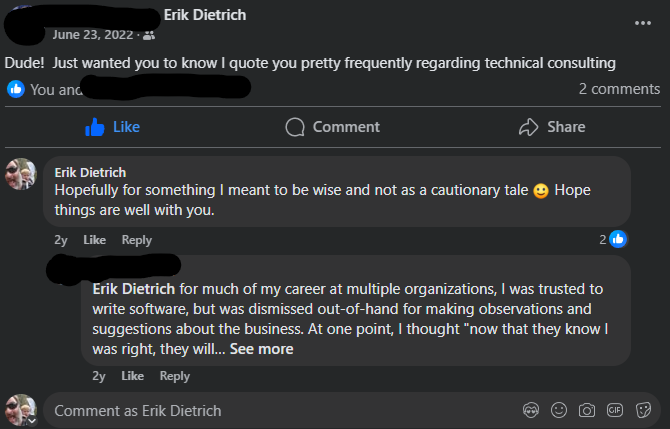Open the 2 comments link
The height and width of the screenshot is (429, 670).
(x=619, y=89)
